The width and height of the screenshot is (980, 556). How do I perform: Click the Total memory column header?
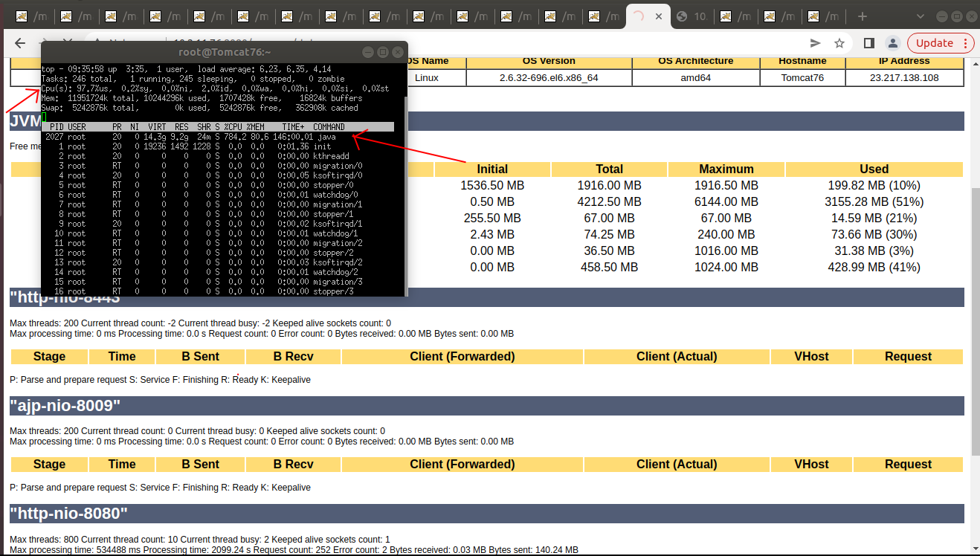click(x=609, y=169)
